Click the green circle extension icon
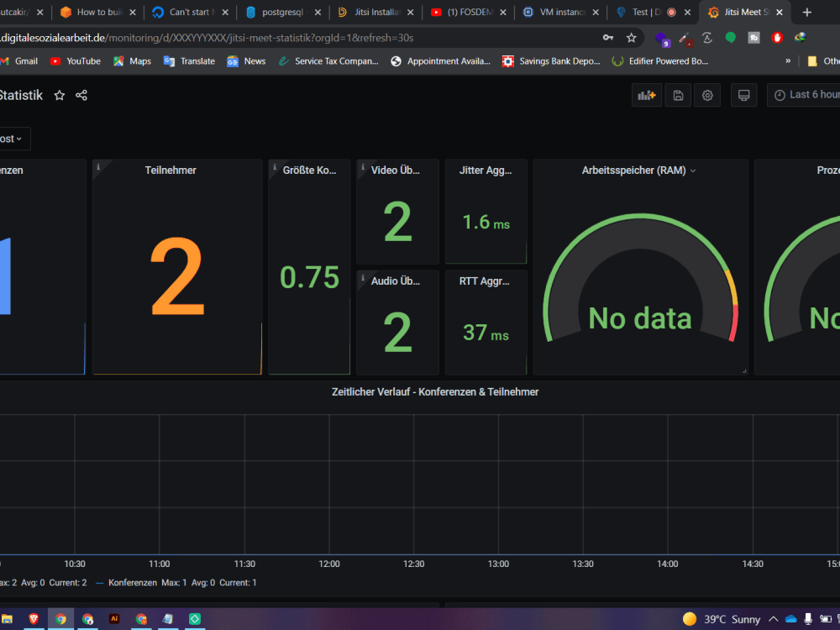Image resolution: width=840 pixels, height=630 pixels. point(730,38)
